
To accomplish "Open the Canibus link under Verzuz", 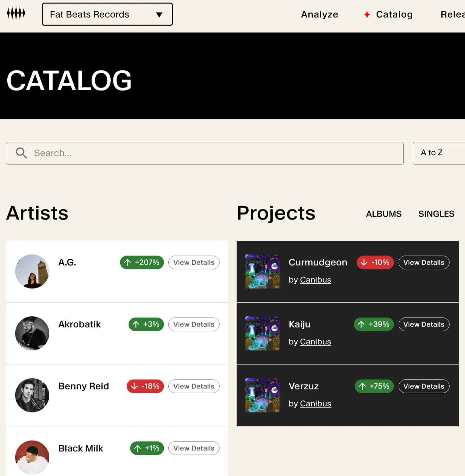I will click(x=315, y=403).
